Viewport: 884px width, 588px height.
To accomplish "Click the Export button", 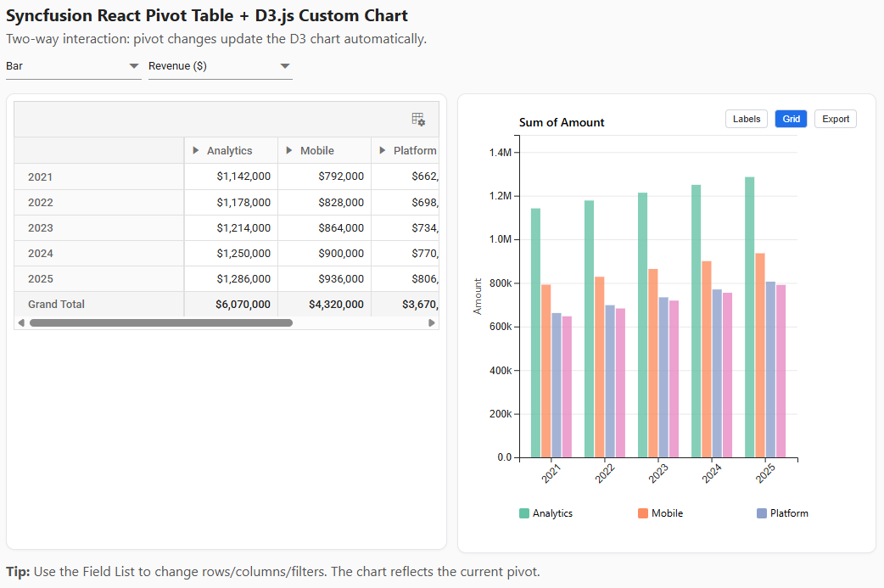I will coord(835,119).
